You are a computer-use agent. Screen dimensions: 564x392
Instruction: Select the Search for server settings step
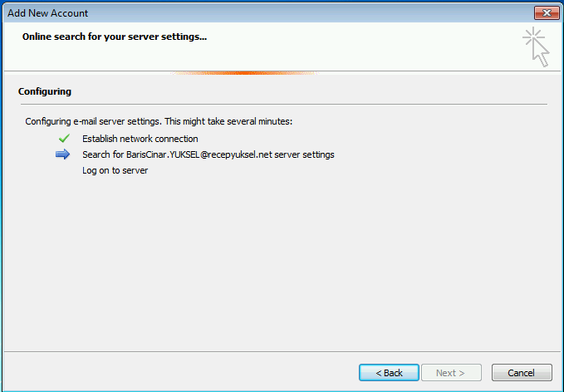tap(208, 154)
